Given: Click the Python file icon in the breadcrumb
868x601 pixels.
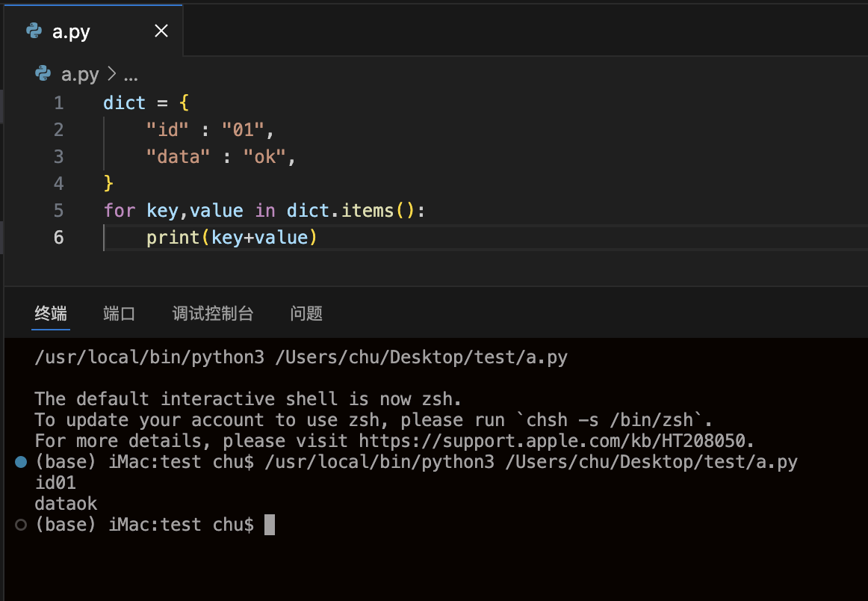Looking at the screenshot, I should 43,74.
